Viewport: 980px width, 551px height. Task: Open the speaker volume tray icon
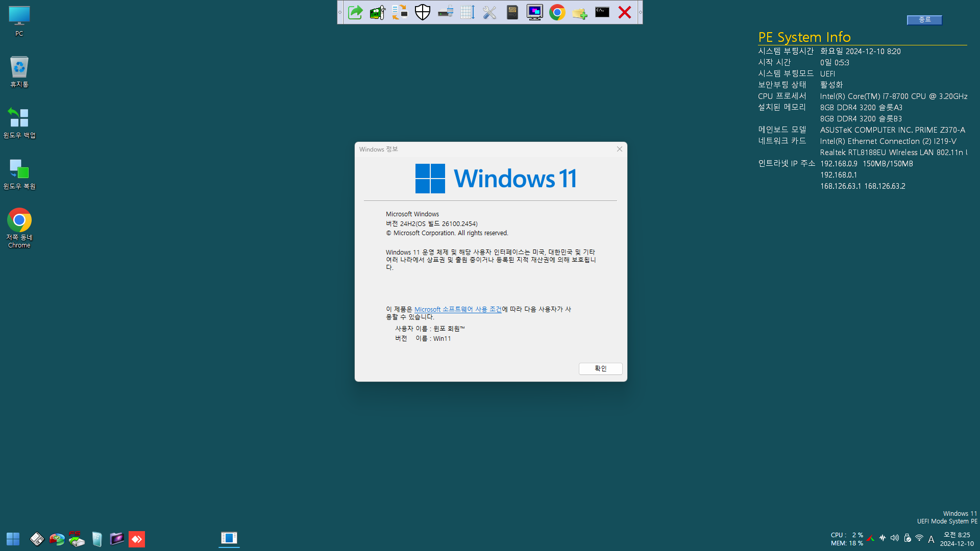pos(895,538)
